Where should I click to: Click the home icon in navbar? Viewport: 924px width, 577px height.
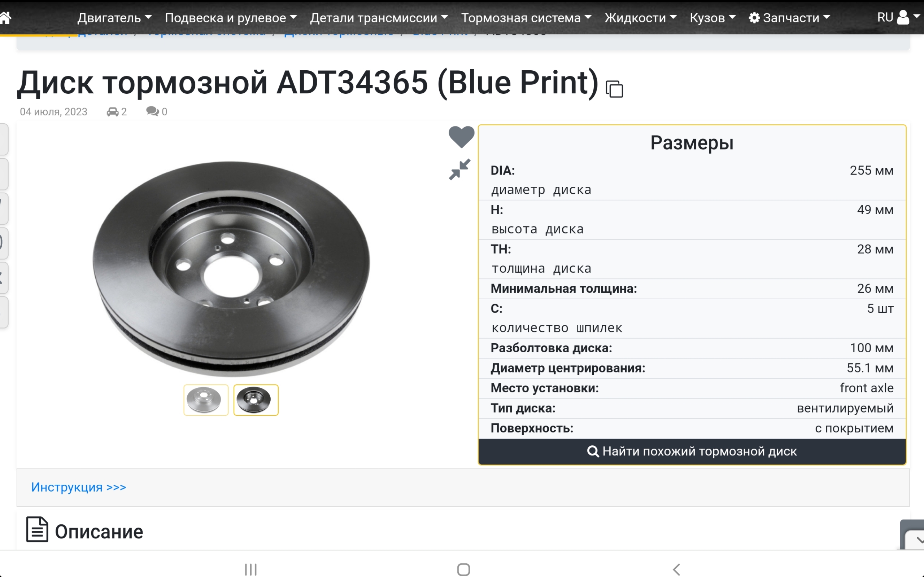[x=5, y=17]
